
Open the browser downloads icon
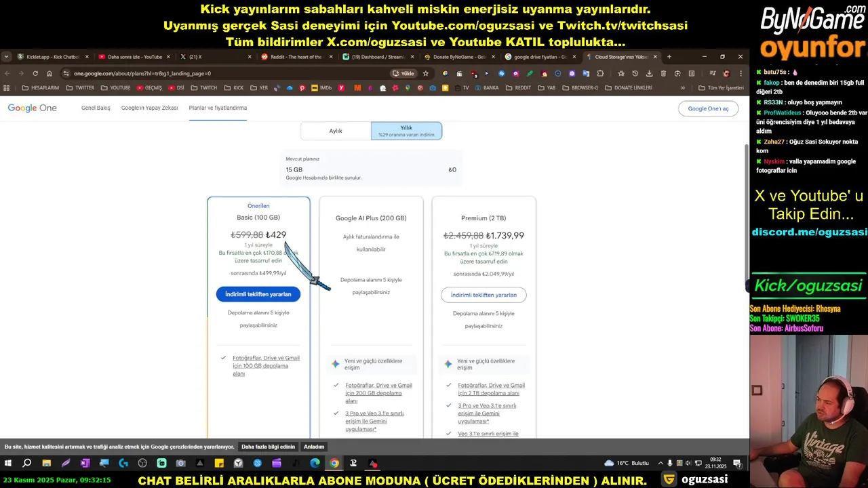click(x=650, y=73)
